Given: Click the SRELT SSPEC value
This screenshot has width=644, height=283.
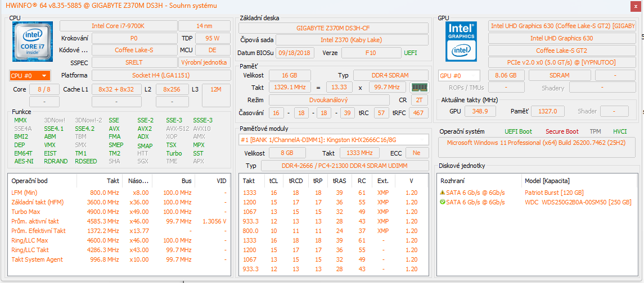Looking at the screenshot, I should (134, 62).
